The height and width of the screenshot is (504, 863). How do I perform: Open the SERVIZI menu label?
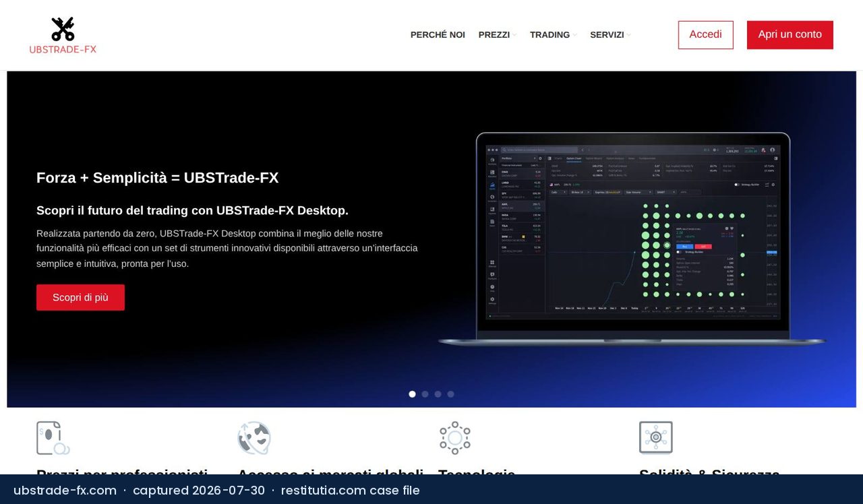[607, 35]
